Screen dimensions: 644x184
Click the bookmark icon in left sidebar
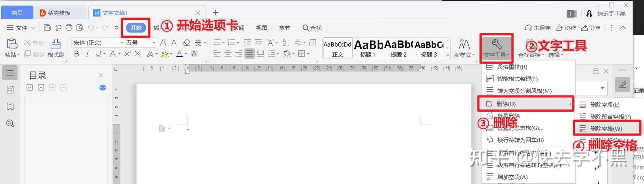(10, 107)
